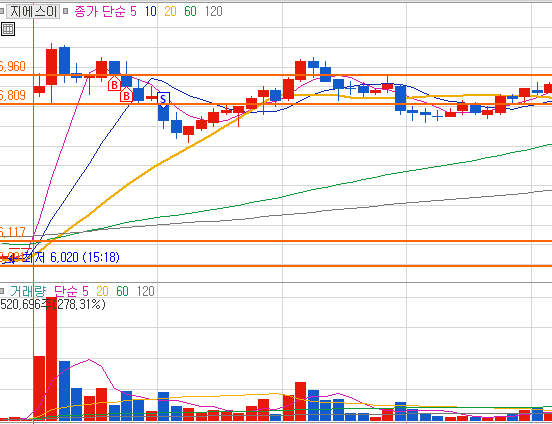The height and width of the screenshot is (424, 552).
Task: Select the 거래량 volume indicator label
Action: tap(28, 291)
